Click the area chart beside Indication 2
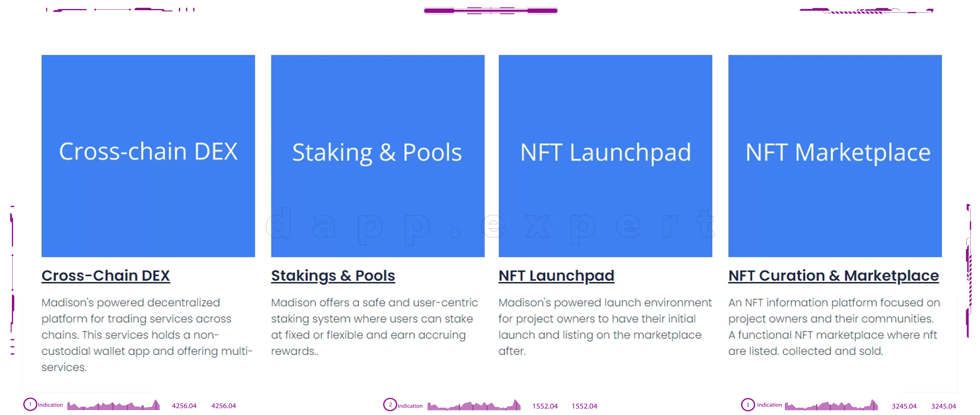The image size is (980, 415). [x=474, y=405]
